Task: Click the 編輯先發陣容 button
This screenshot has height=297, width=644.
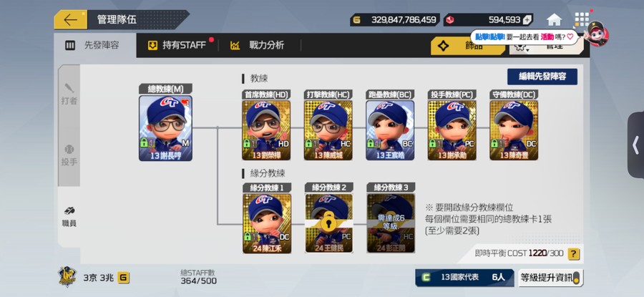Action: [542, 77]
